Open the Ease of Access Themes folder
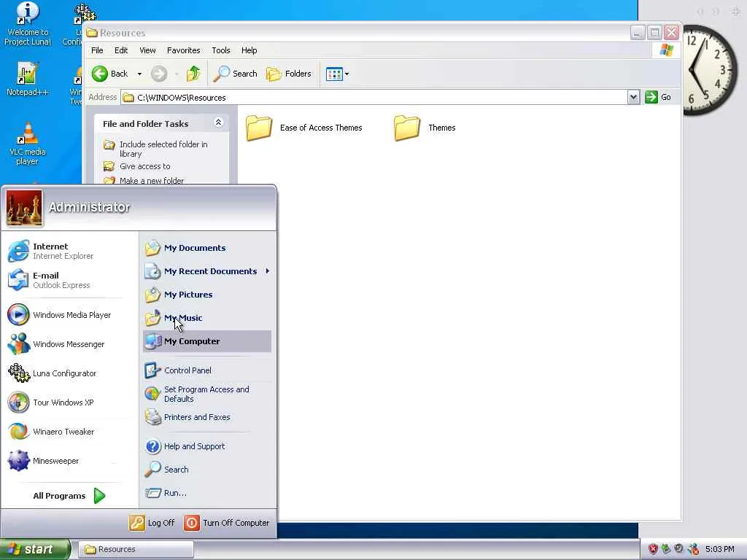Screen dimensions: 747x560 (x=304, y=128)
